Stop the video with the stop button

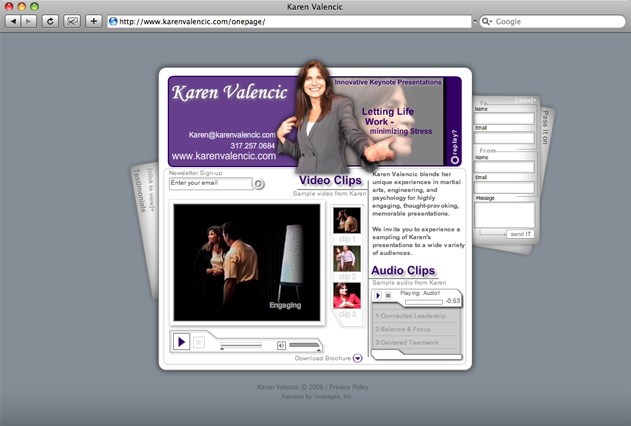pos(198,342)
